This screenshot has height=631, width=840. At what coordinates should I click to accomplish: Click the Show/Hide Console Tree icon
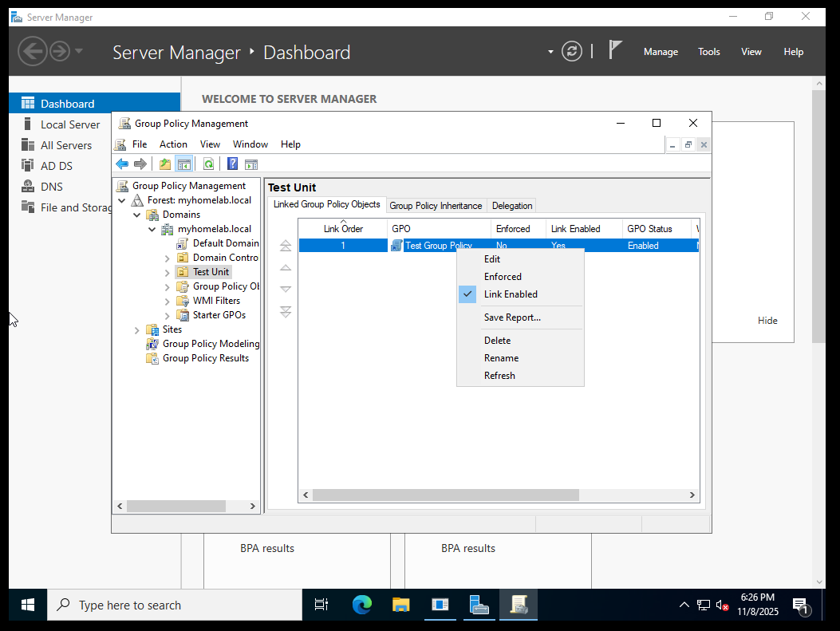[x=183, y=164]
